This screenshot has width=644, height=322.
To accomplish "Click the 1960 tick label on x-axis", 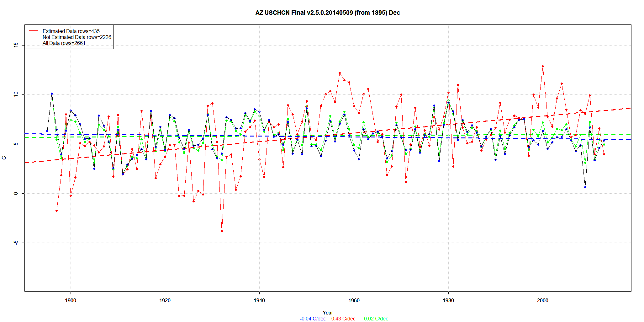I will tap(354, 300).
